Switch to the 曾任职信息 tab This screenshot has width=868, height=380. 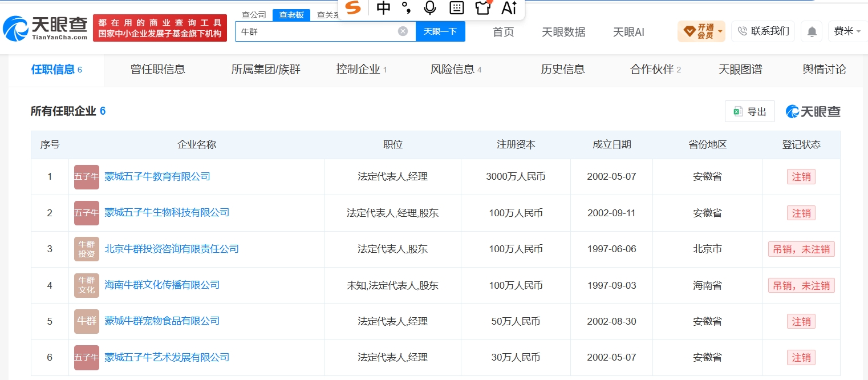click(158, 70)
